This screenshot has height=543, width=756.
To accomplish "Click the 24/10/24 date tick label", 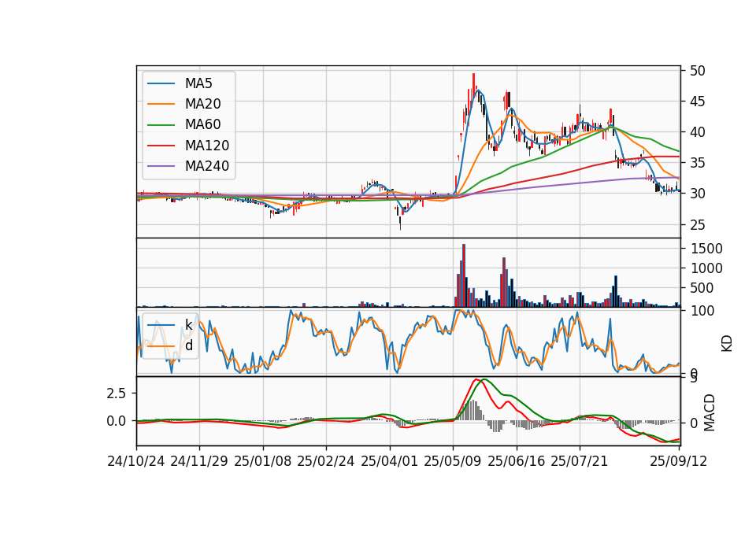I will click(x=136, y=461).
